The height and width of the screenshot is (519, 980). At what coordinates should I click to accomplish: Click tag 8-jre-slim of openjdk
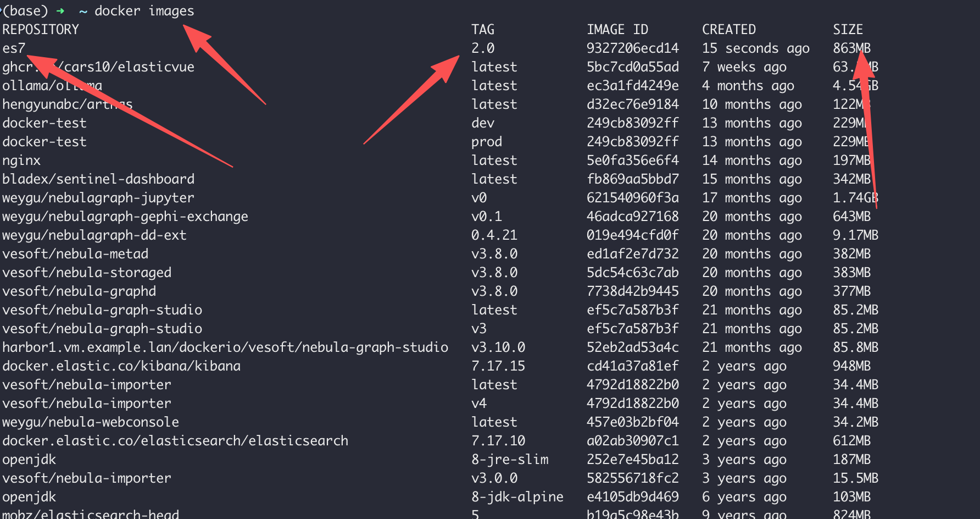click(510, 460)
